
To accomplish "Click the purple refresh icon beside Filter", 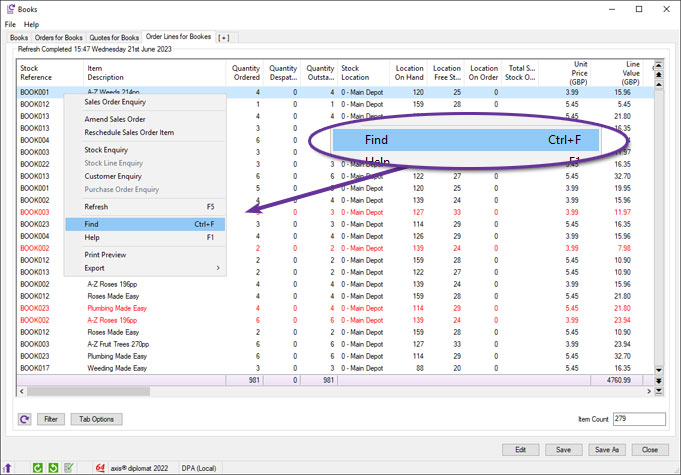I will (25, 419).
